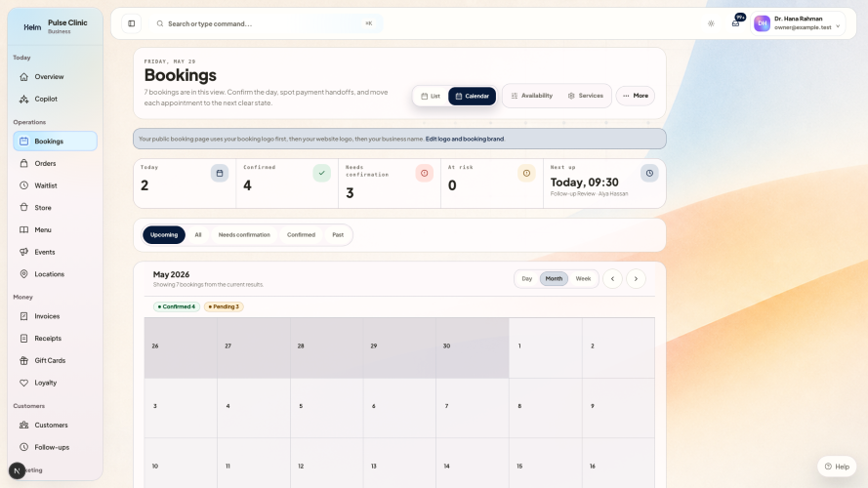Go to the next month
Screen dimensions: 868x488
pyautogui.click(x=636, y=279)
